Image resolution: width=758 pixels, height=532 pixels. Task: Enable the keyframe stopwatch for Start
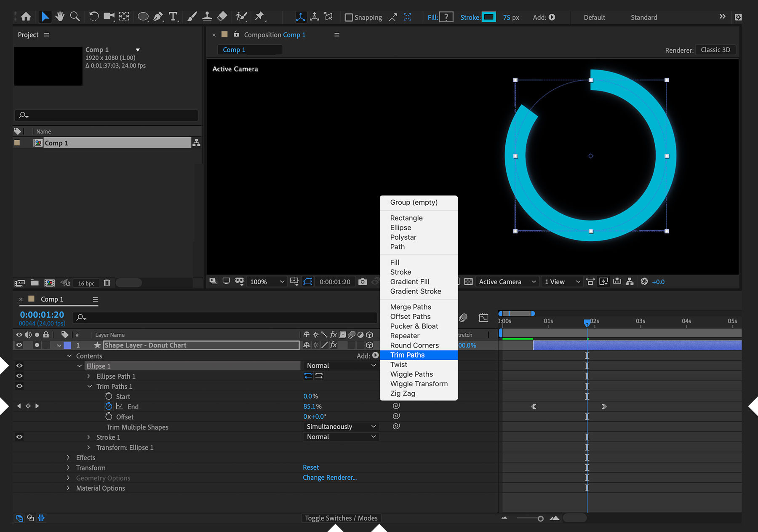click(x=109, y=396)
